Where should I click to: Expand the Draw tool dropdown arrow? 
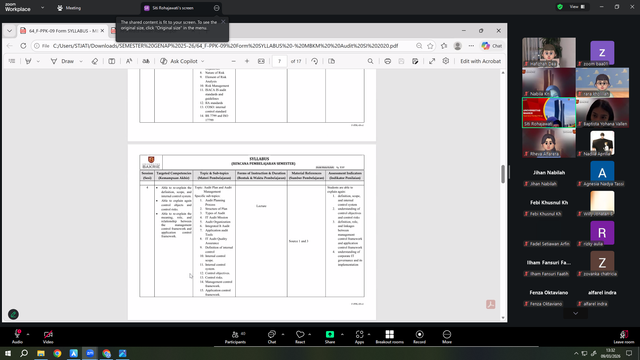click(x=81, y=61)
